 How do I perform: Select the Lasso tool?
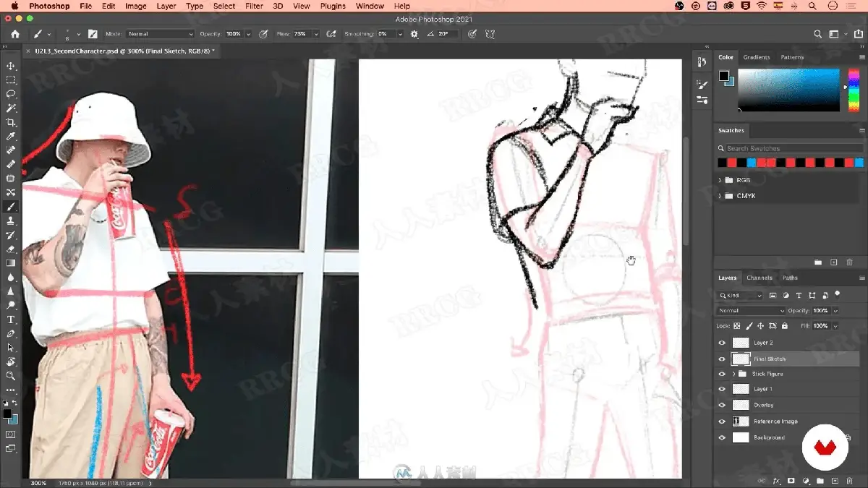[x=11, y=94]
